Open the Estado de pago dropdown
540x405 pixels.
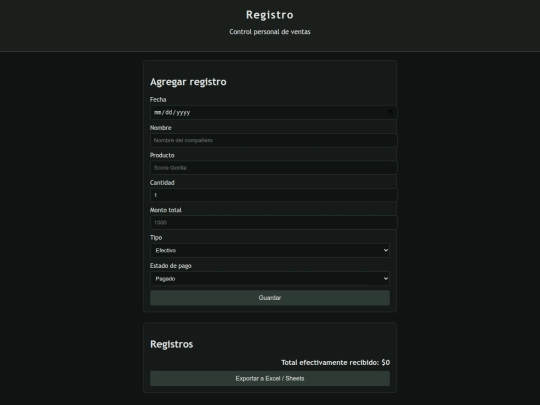click(x=270, y=279)
